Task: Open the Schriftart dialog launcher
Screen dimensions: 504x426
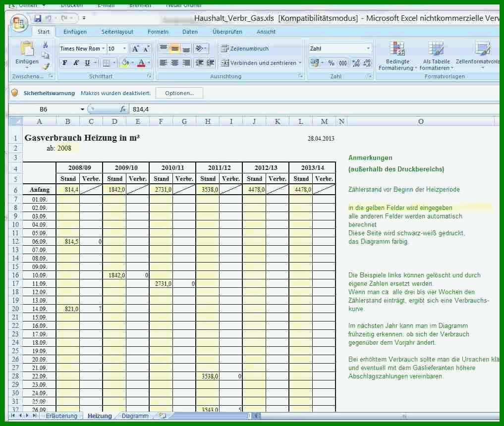Action: pos(149,76)
